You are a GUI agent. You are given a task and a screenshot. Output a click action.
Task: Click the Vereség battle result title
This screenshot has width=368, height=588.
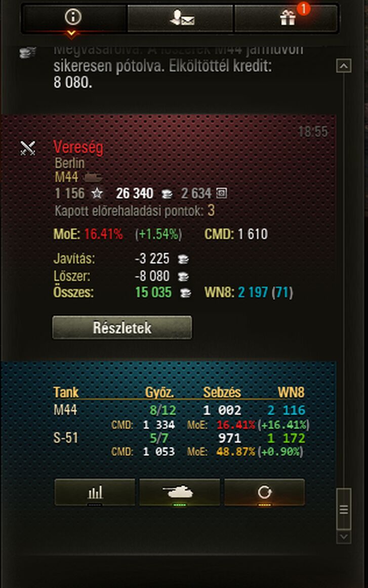click(78, 147)
